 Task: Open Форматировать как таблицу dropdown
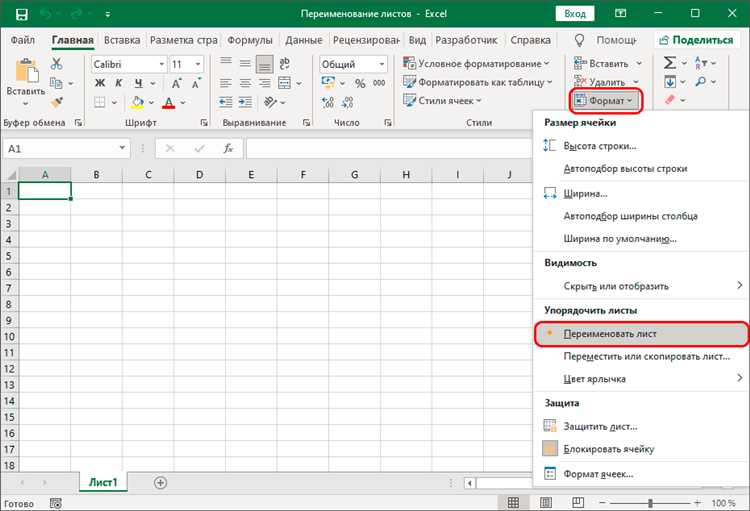tap(477, 82)
